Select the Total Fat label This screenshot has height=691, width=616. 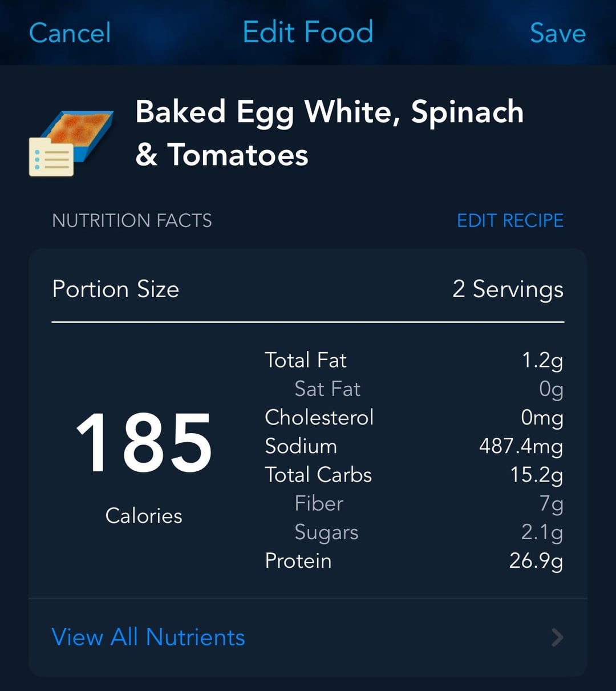(x=305, y=360)
